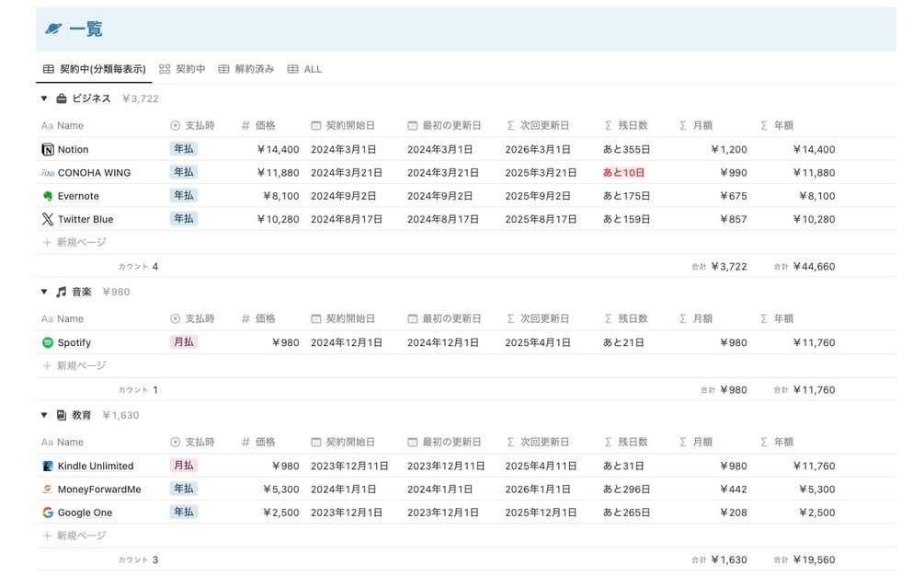Open 年額 column header in 音楽 table

pyautogui.click(x=777, y=319)
